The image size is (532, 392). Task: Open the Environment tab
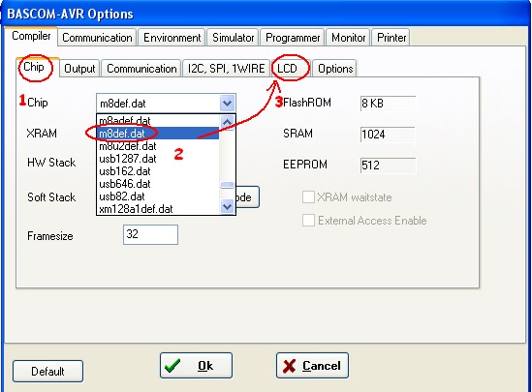click(172, 38)
